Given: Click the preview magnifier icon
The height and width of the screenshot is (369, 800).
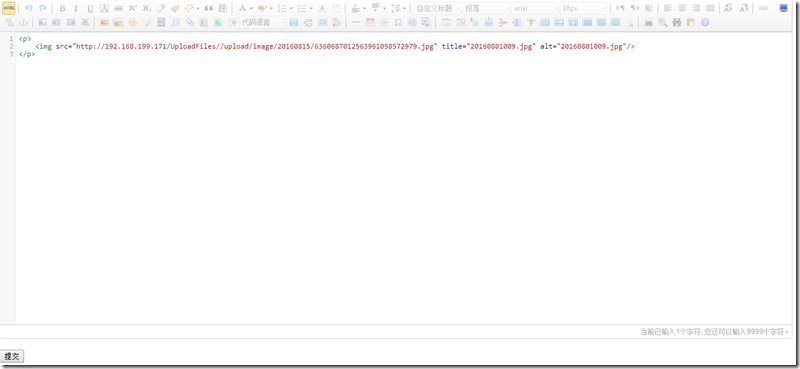Looking at the screenshot, I should coord(663,22).
